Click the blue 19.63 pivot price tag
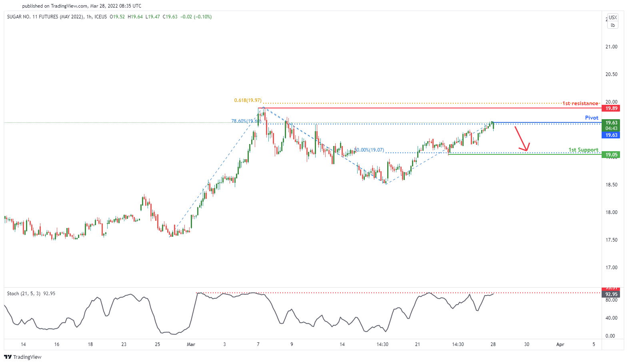This screenshot has height=364, width=628. pyautogui.click(x=611, y=135)
